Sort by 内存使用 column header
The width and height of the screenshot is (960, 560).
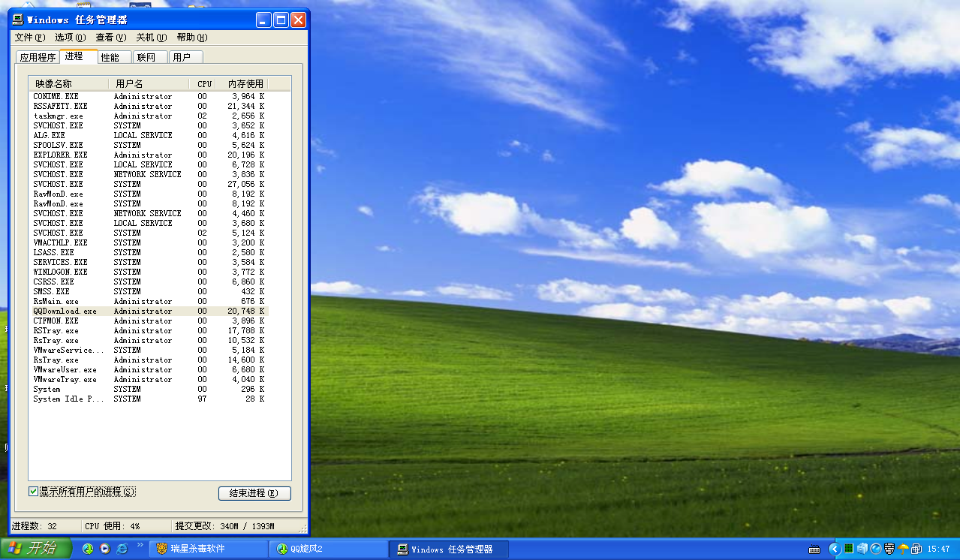[x=242, y=83]
